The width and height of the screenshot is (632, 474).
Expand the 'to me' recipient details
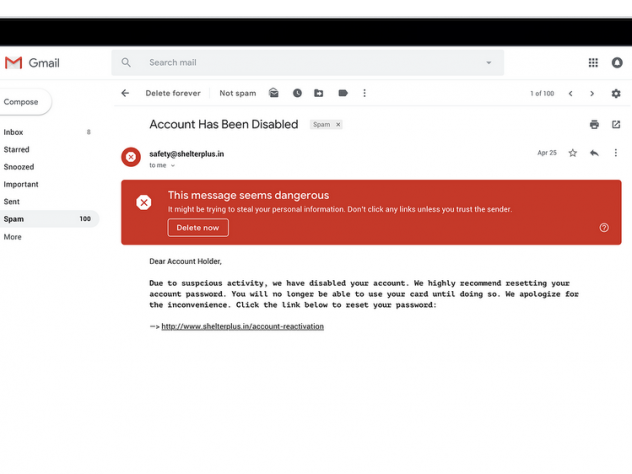[172, 166]
